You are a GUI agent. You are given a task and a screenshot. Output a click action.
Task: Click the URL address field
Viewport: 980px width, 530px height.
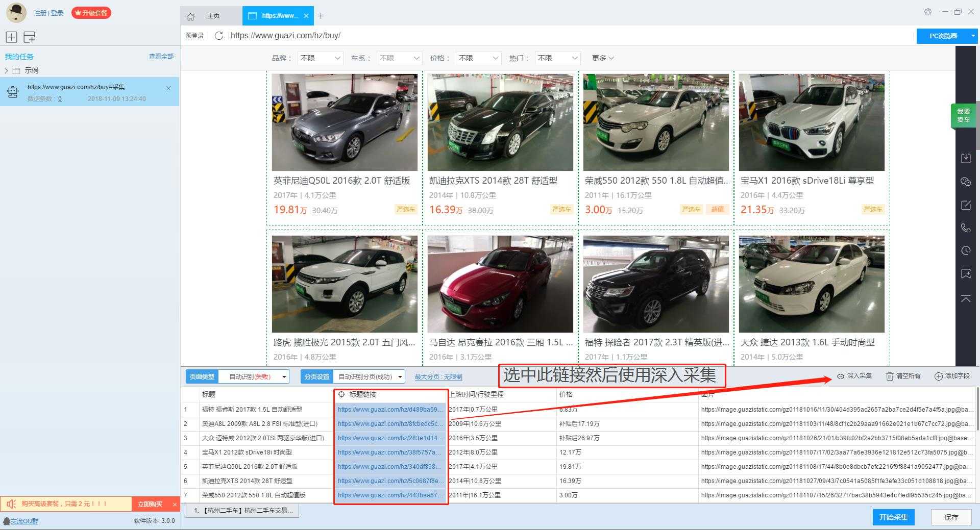pyautogui.click(x=569, y=36)
